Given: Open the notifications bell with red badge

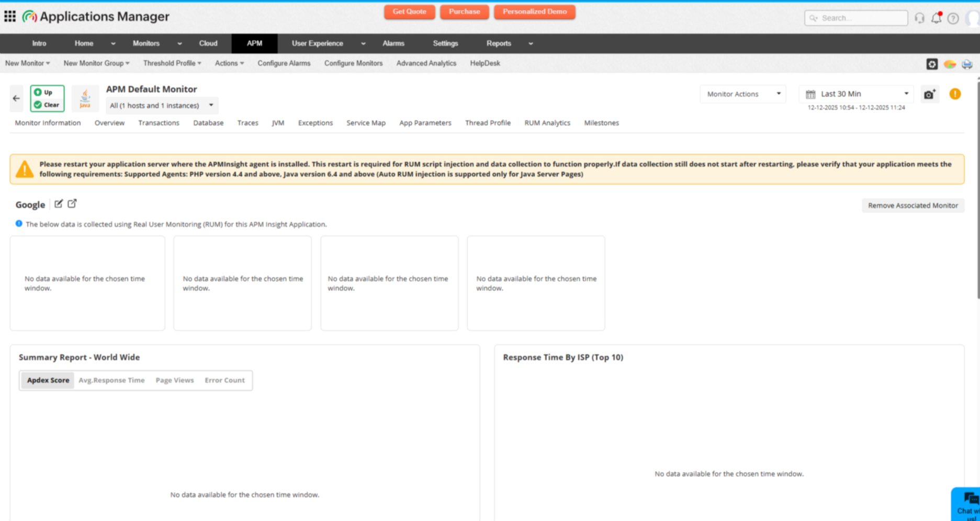Looking at the screenshot, I should [937, 18].
